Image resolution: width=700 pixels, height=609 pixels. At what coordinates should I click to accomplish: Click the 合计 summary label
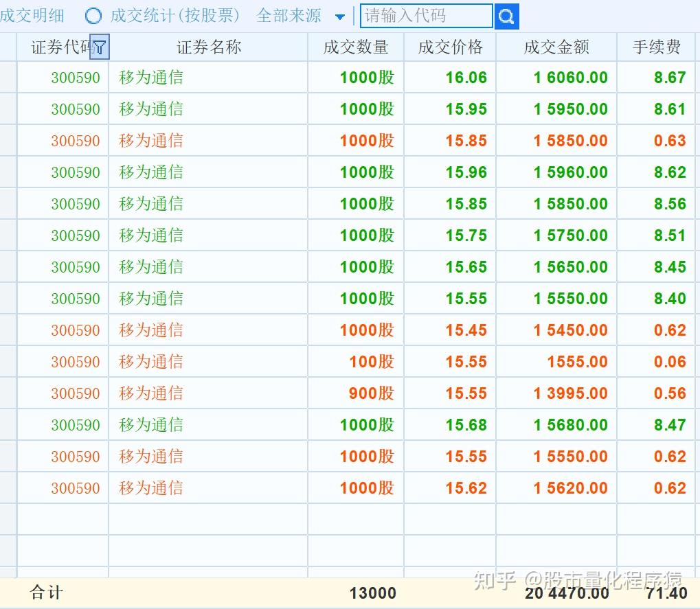click(x=47, y=593)
